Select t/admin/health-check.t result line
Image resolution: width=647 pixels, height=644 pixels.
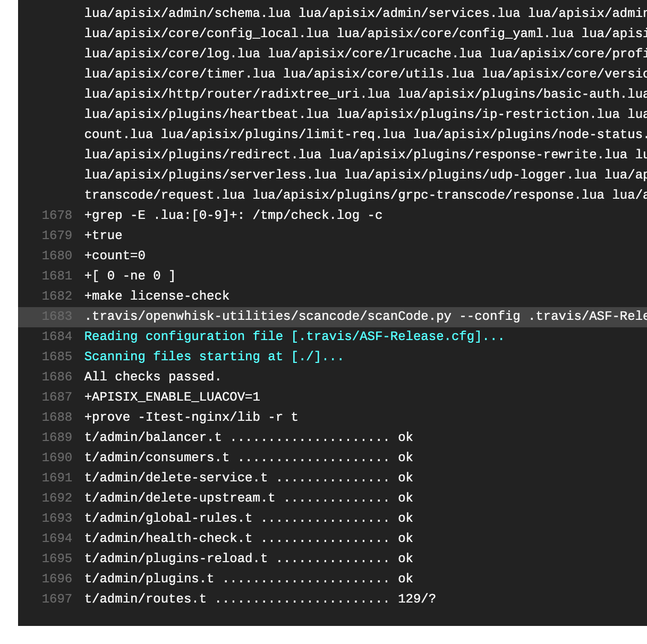click(x=249, y=538)
